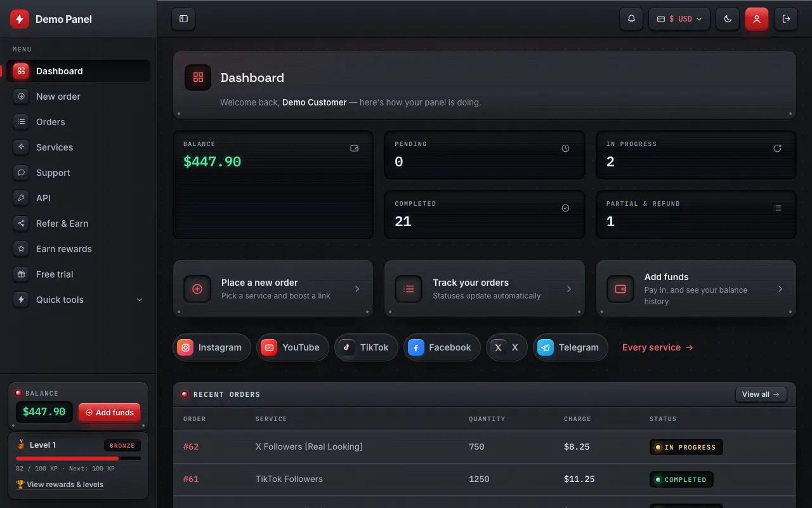812x508 pixels.
Task: Open order #61 link
Action: pos(191,479)
